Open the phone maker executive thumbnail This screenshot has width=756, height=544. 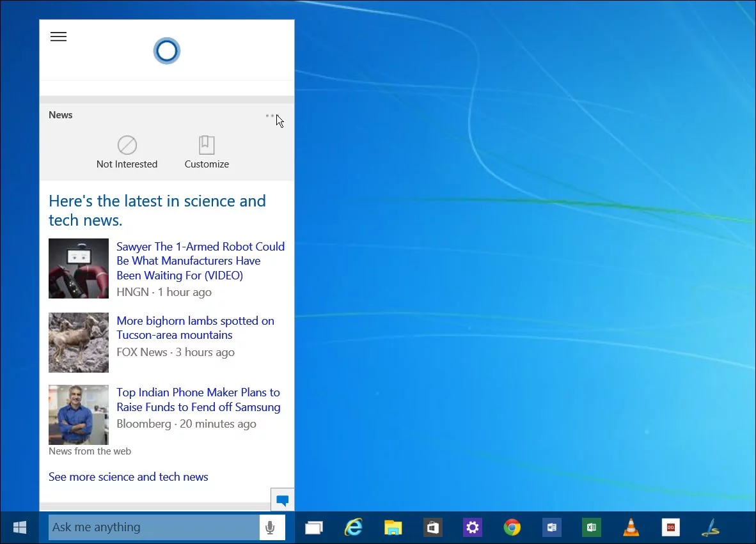click(79, 414)
